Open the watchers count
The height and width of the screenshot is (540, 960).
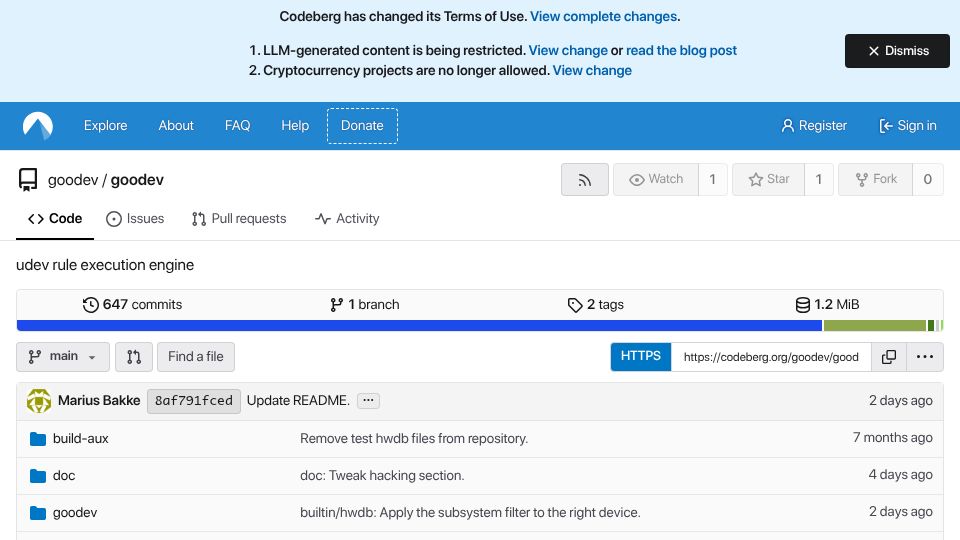coord(713,179)
